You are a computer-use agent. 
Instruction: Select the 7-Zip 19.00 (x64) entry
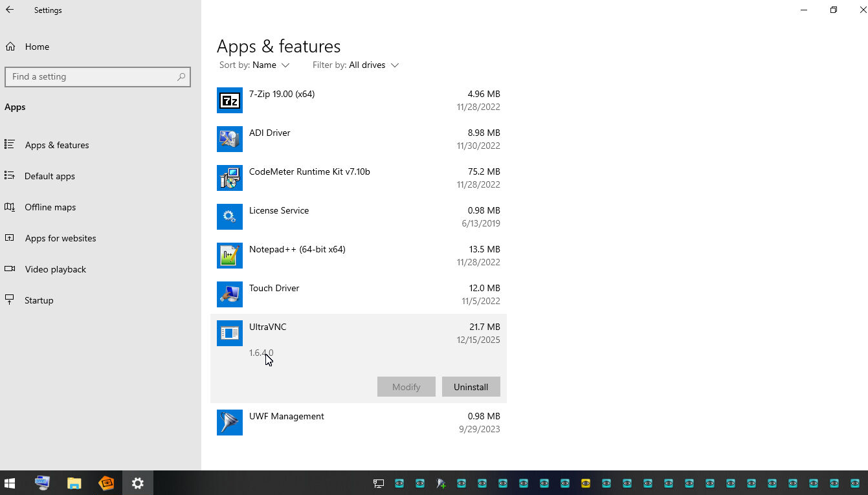point(359,100)
